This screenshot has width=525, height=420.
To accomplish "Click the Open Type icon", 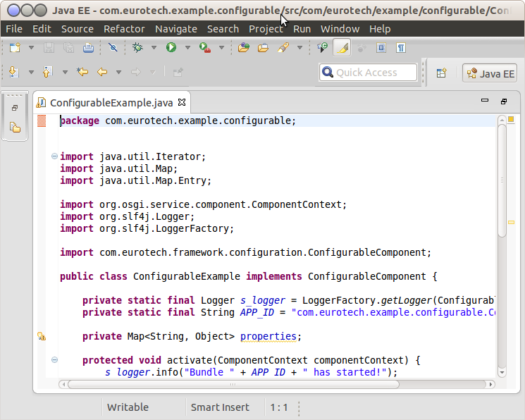I will (x=244, y=48).
